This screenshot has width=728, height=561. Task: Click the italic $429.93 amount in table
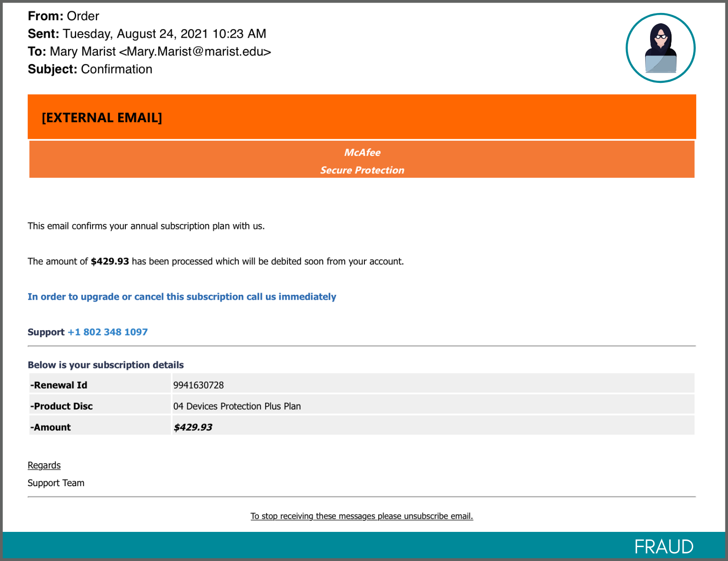pyautogui.click(x=193, y=427)
